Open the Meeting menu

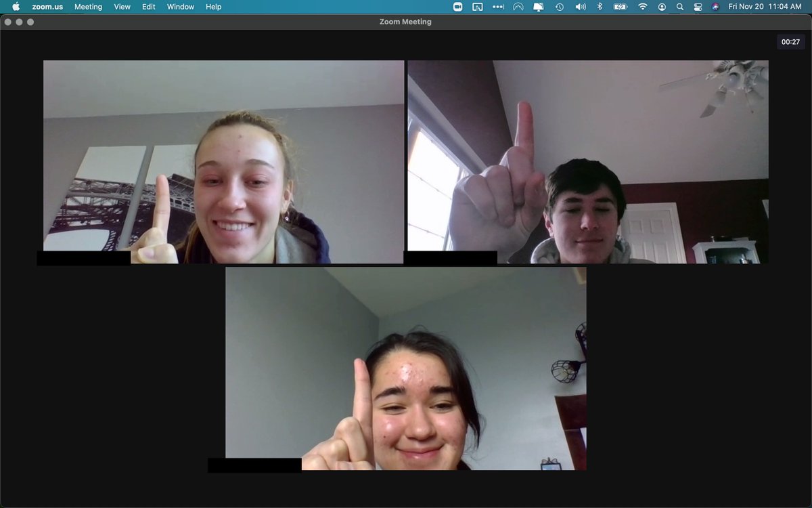pyautogui.click(x=88, y=7)
